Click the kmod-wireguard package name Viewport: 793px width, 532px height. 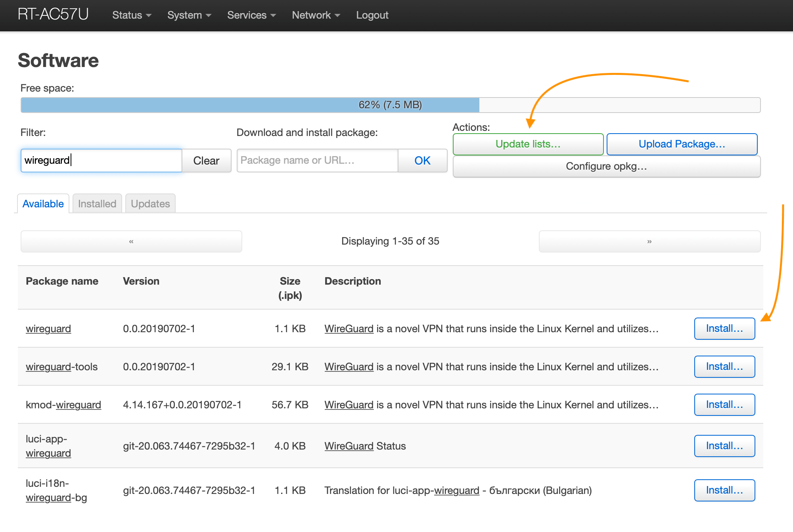63,405
